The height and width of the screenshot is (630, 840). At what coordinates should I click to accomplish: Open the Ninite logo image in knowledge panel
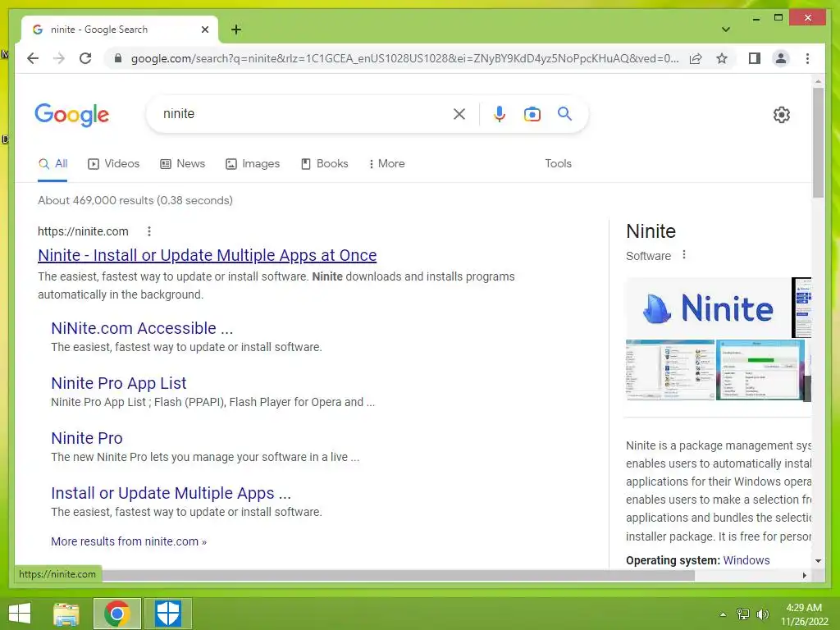[x=707, y=308]
